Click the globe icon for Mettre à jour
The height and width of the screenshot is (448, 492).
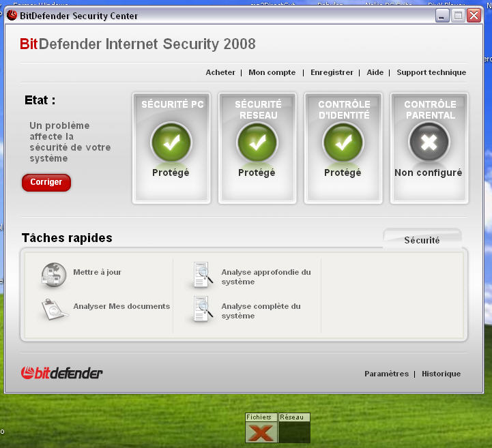point(54,275)
